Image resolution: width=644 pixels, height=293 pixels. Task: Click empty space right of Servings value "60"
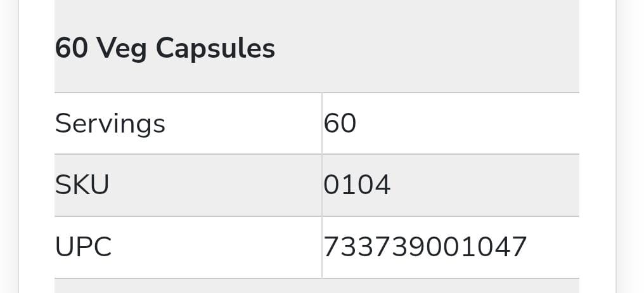pos(469,123)
